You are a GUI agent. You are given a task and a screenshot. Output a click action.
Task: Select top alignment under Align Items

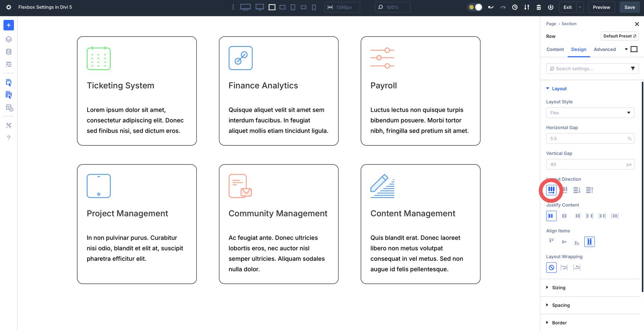point(551,242)
